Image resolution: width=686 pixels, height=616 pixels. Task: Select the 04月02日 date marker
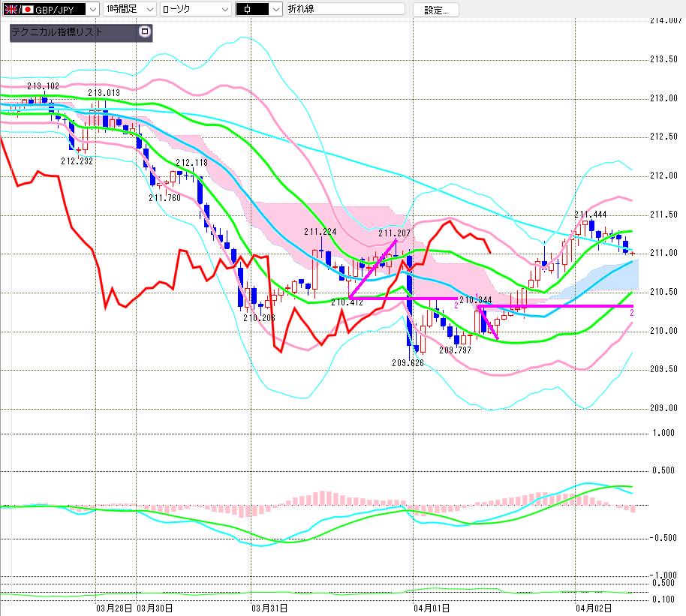coord(593,607)
